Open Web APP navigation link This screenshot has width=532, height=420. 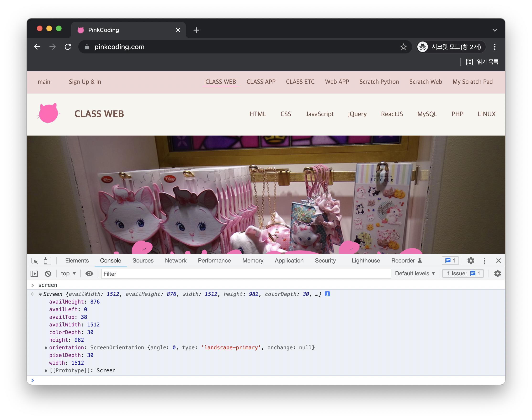tap(337, 82)
